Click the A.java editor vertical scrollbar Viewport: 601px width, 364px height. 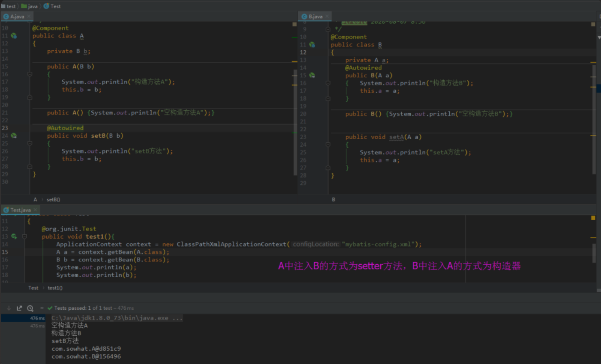[295, 122]
